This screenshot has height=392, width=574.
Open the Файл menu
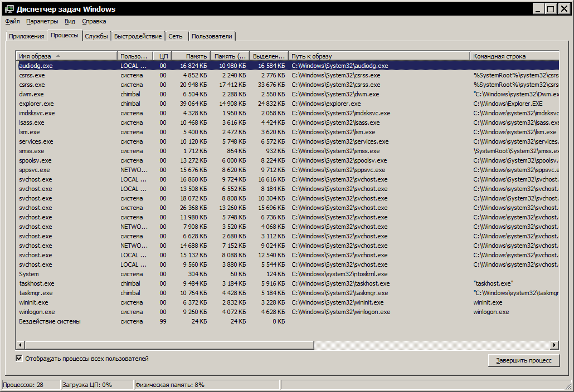pos(12,21)
